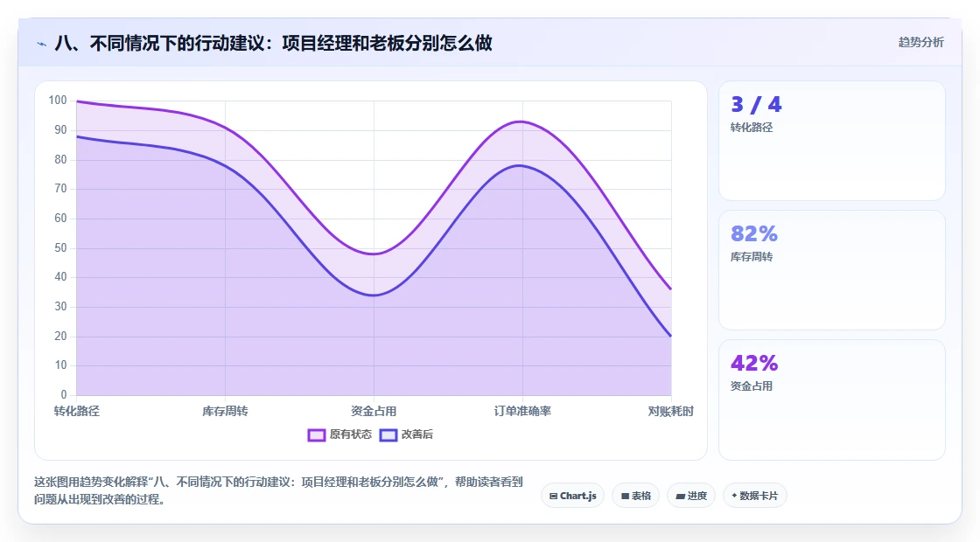
Task: Click the 82% value text
Action: (754, 233)
